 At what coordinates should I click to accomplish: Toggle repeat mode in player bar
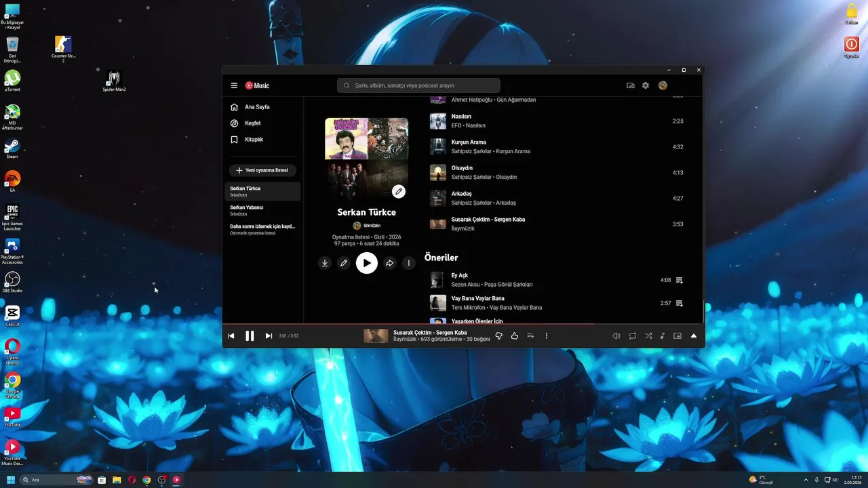pos(633,335)
